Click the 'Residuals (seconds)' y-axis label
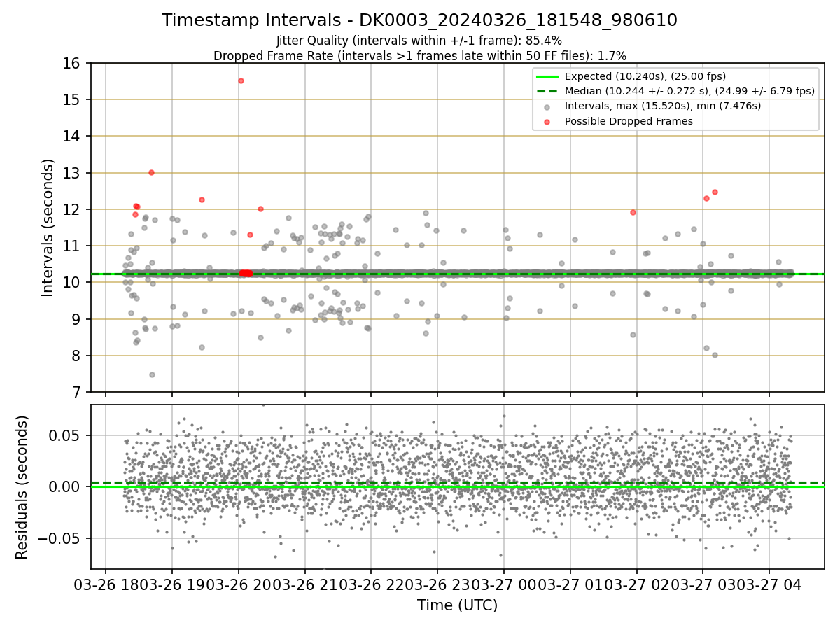This screenshot has width=840, height=630. 22,487
